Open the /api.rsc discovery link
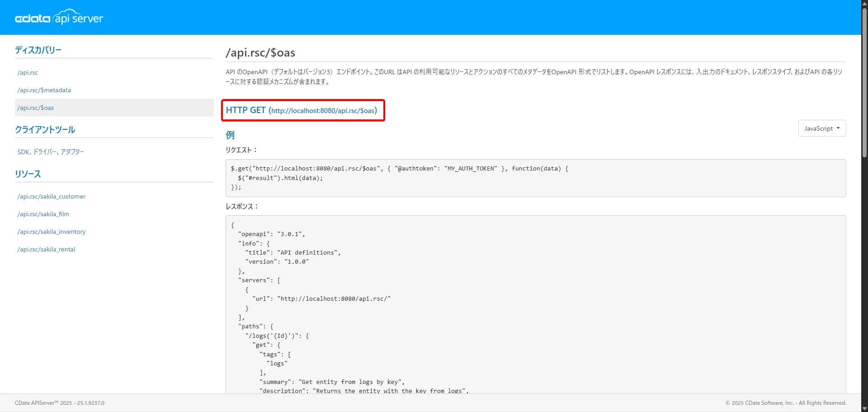868x412 pixels. click(x=28, y=72)
